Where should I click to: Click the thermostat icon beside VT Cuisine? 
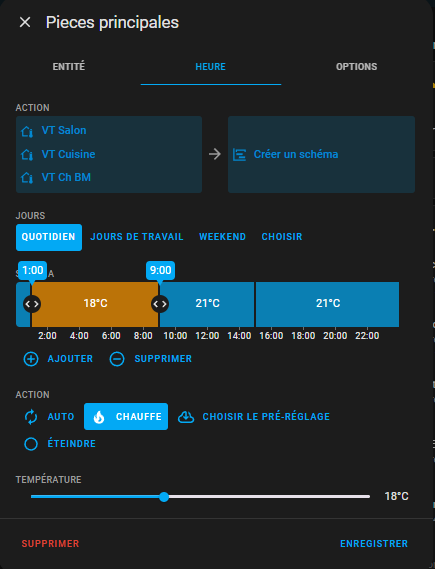[x=27, y=155]
